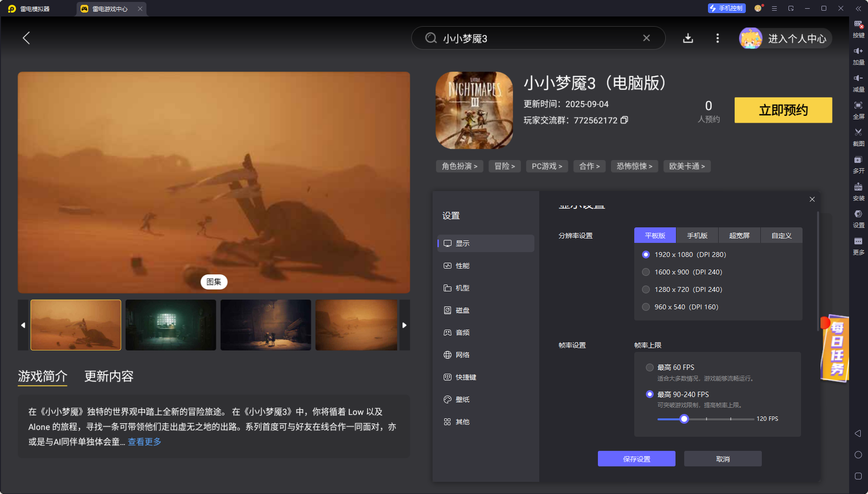Switch to 平板版 resolution tab

pyautogui.click(x=655, y=236)
